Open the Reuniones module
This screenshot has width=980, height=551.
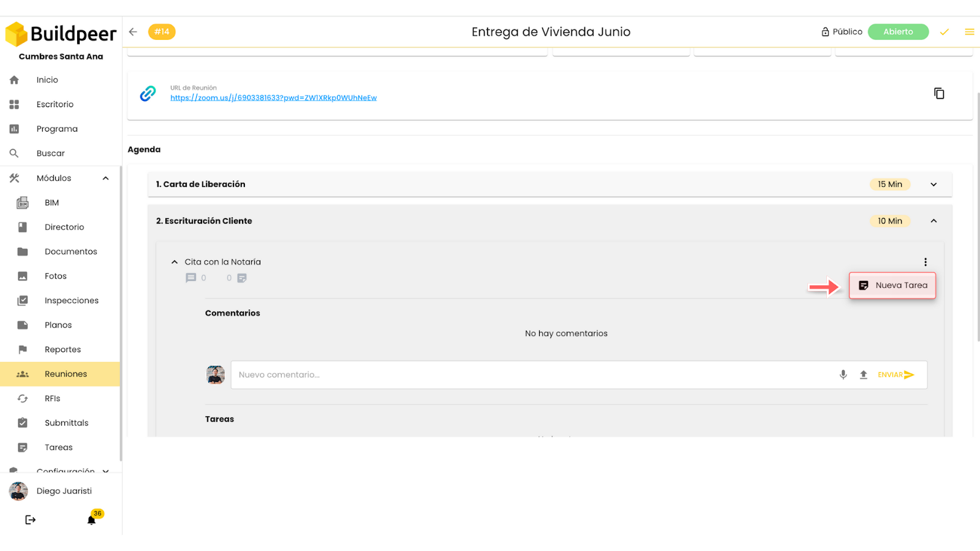[60, 374]
